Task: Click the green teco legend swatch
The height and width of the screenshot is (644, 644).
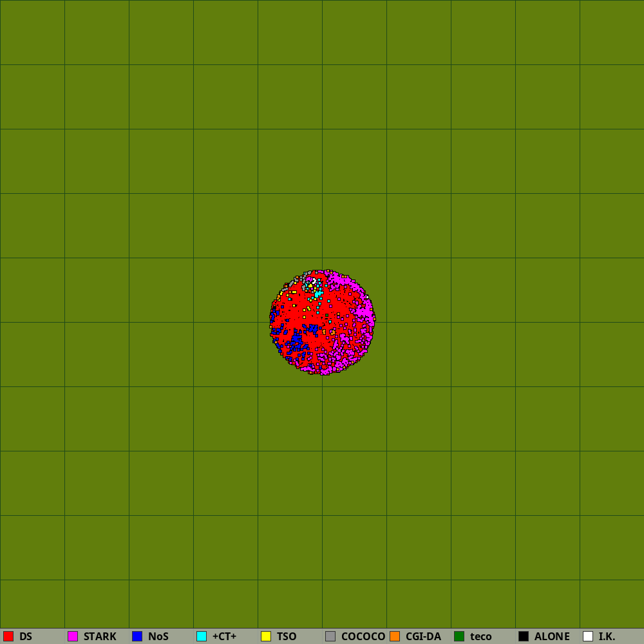Action: pyautogui.click(x=459, y=636)
